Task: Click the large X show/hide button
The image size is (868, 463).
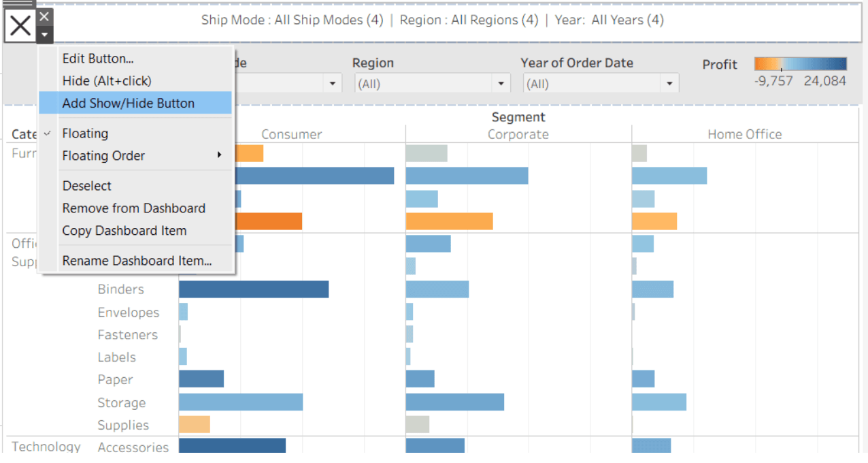Action: coord(20,26)
